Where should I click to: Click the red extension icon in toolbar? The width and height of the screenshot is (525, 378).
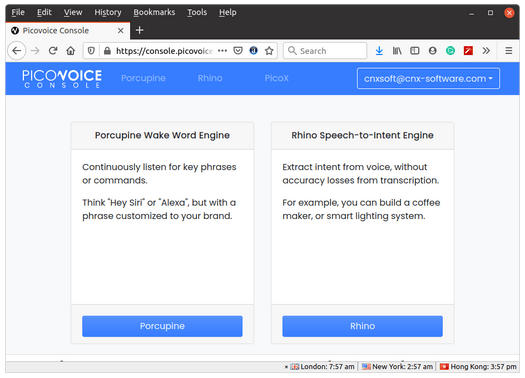pyautogui.click(x=468, y=51)
